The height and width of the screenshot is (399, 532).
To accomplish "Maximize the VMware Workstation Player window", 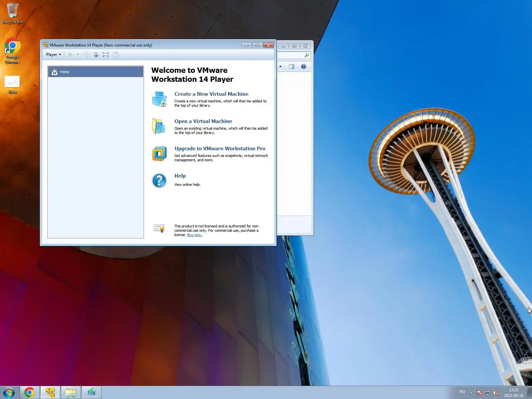I will (x=257, y=45).
